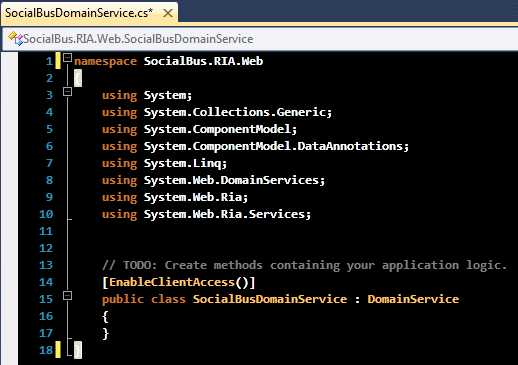
Task: Collapse the using directives region
Action: pyautogui.click(x=67, y=91)
